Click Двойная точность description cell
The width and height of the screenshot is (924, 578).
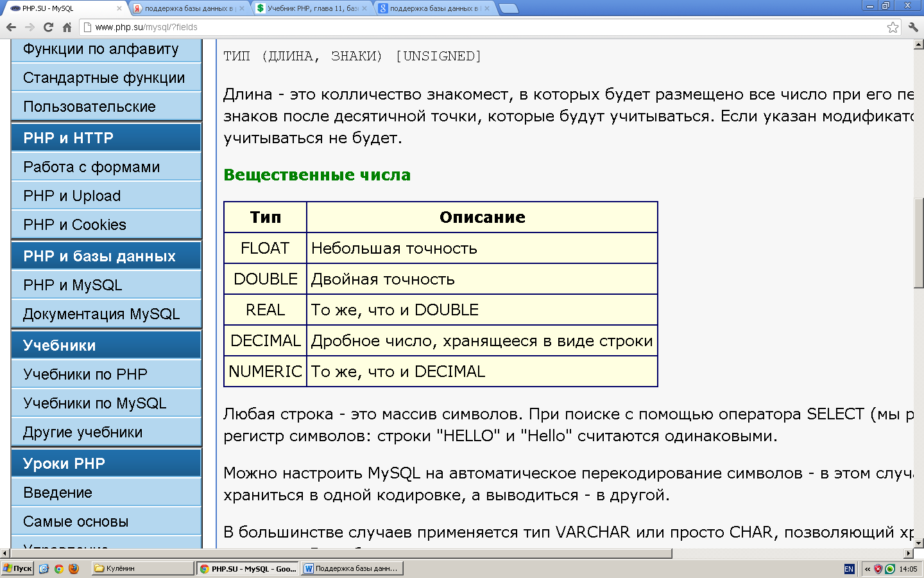(482, 279)
